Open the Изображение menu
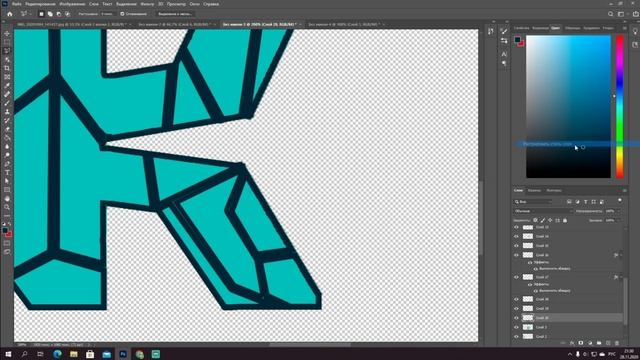This screenshot has width=640, height=360. pyautogui.click(x=72, y=4)
